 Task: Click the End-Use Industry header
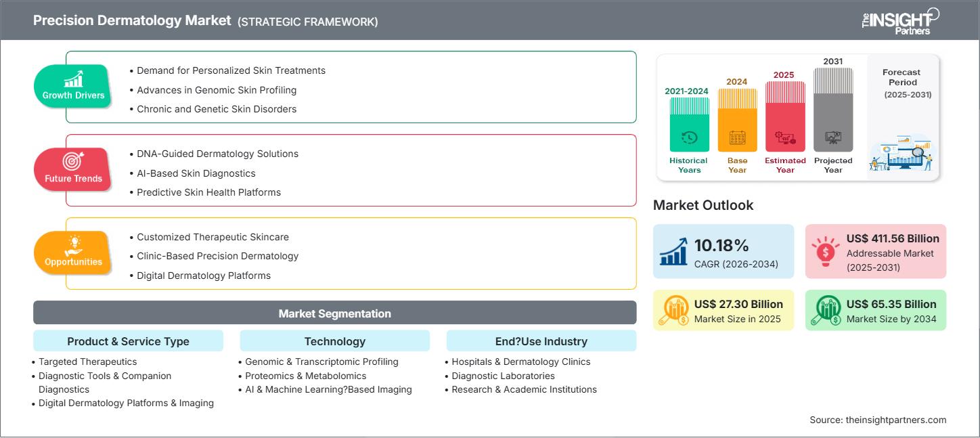541,341
